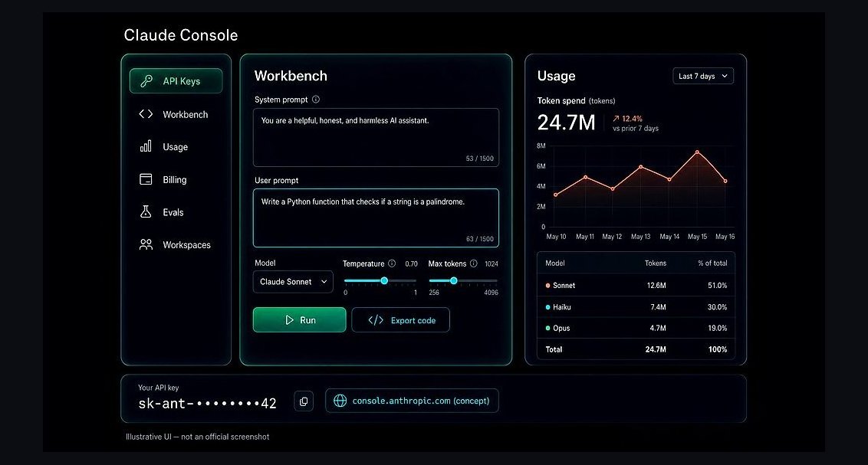Select the Haiku row in the usage table
Screen dimensions: 868x465
point(636,307)
